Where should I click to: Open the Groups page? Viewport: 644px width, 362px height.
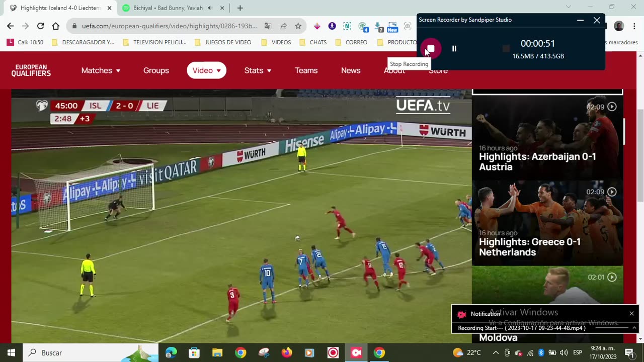156,70
